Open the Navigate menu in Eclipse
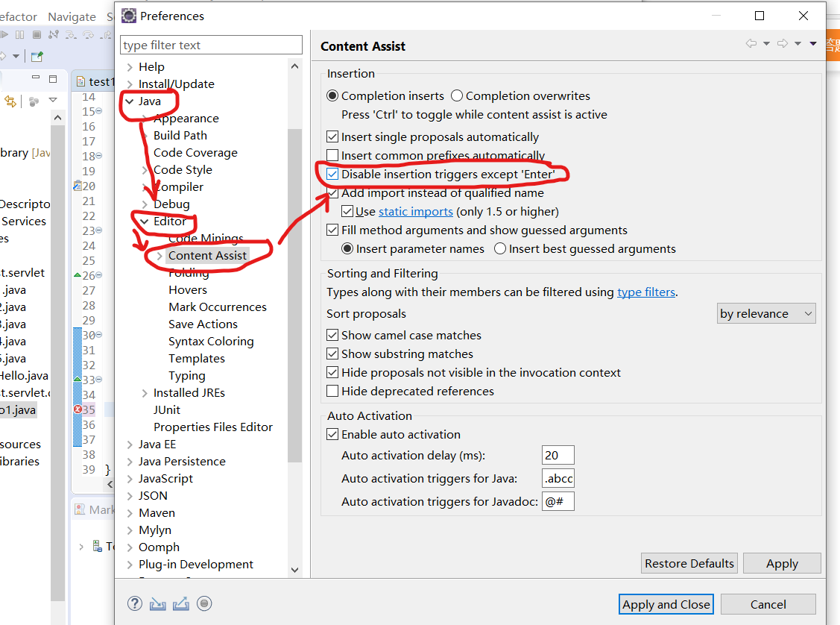Viewport: 840px width, 625px height. click(72, 16)
